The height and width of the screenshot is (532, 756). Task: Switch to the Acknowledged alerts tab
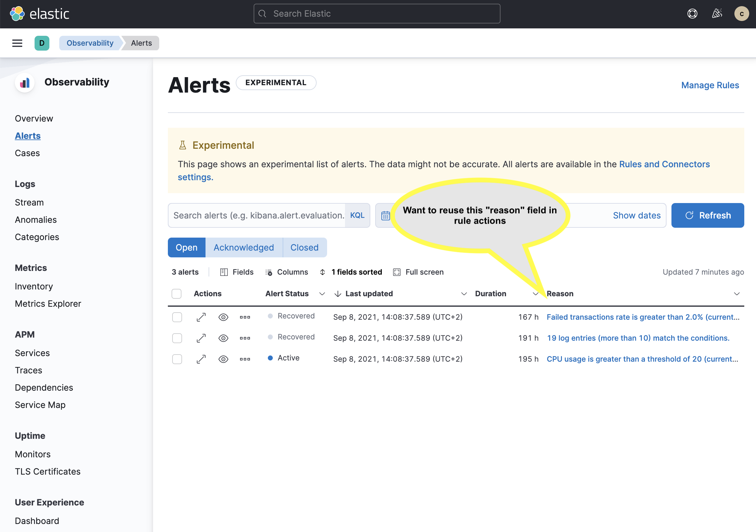[244, 247]
